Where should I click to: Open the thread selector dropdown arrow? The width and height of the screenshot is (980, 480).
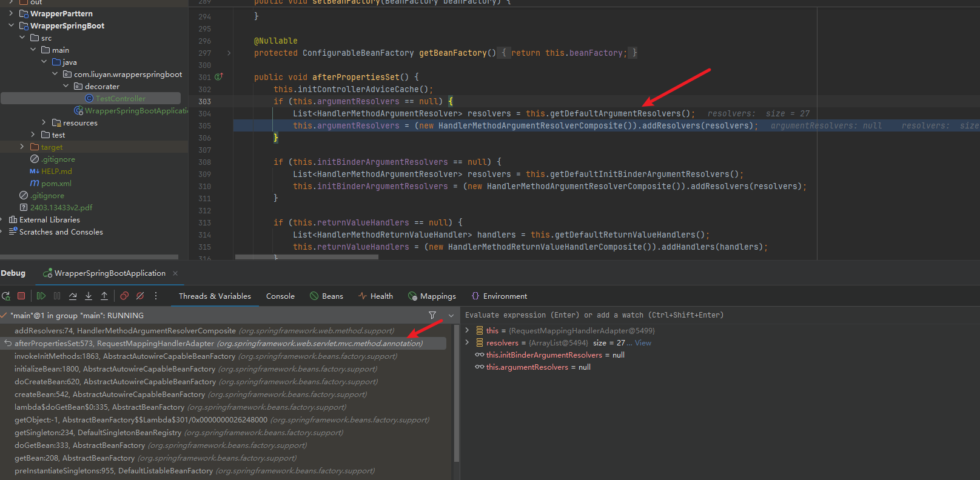(x=451, y=315)
